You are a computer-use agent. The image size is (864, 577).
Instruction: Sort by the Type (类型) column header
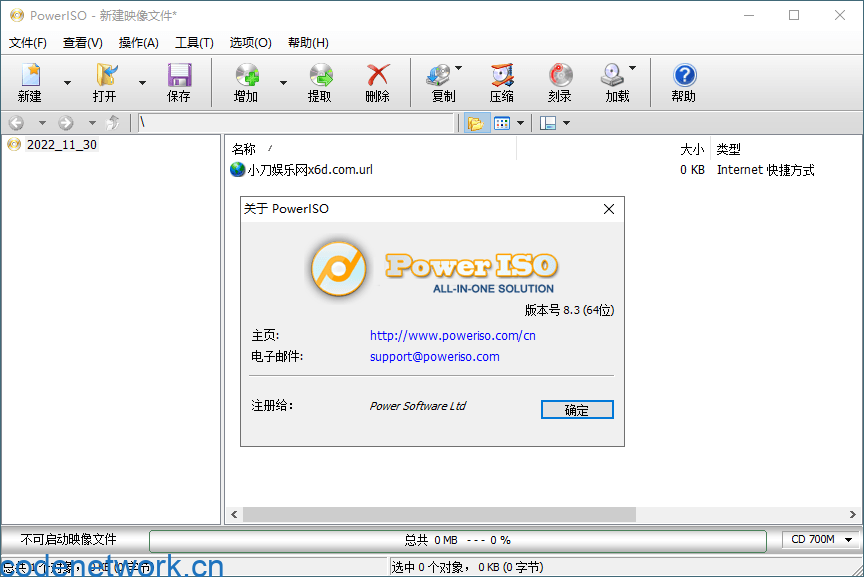(728, 149)
